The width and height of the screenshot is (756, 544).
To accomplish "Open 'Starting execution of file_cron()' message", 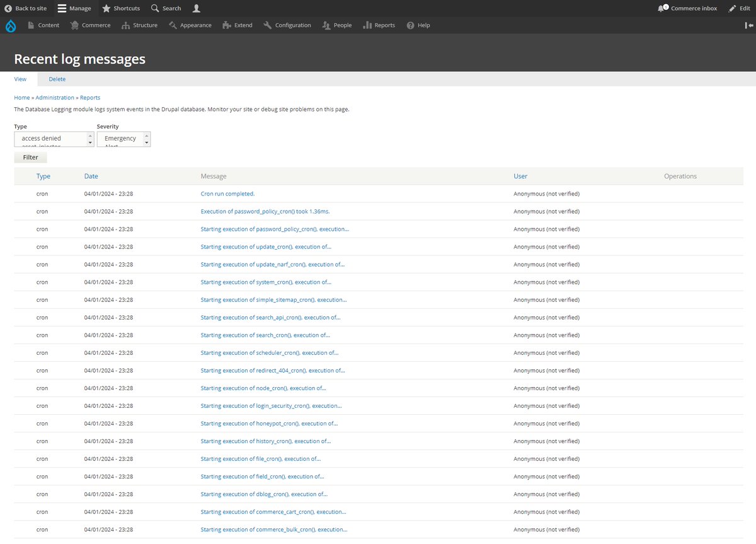I will click(260, 459).
